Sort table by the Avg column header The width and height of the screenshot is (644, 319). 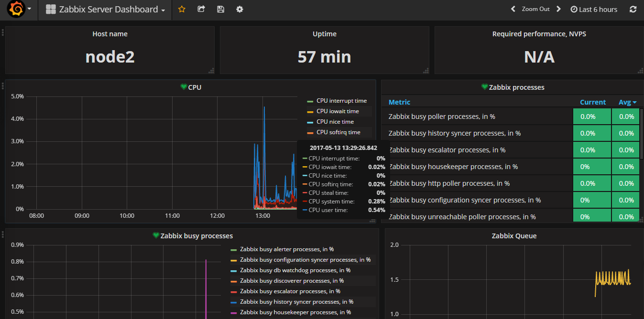tap(628, 102)
